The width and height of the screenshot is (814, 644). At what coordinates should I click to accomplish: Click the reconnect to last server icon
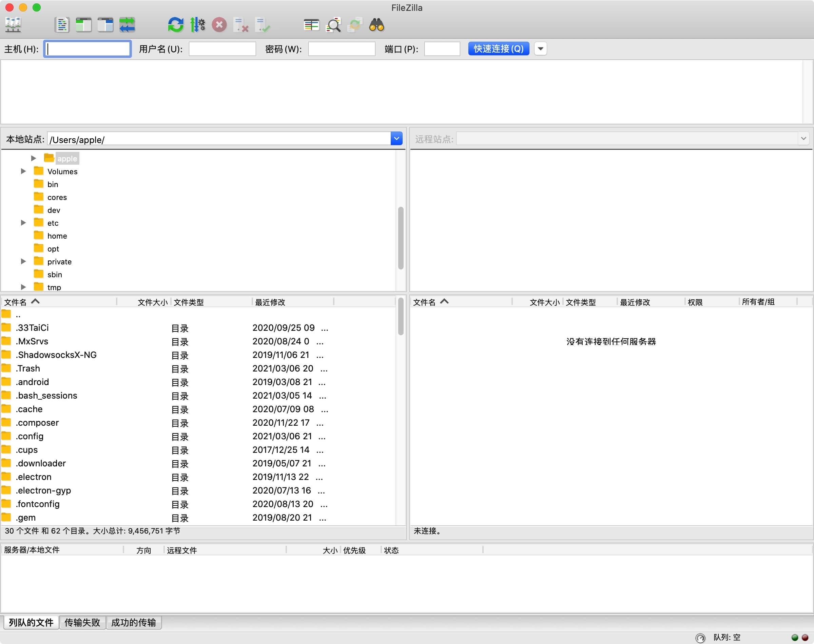(x=263, y=25)
